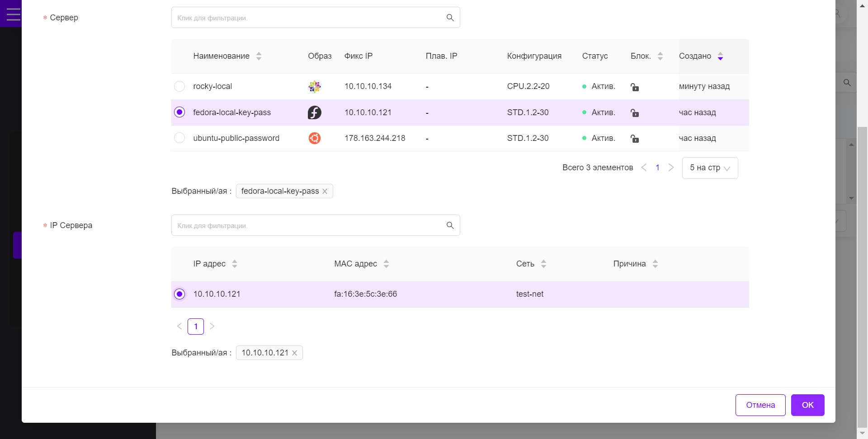The width and height of the screenshot is (868, 439).
Task: Click search icon in IP Сервера filter
Action: [450, 225]
